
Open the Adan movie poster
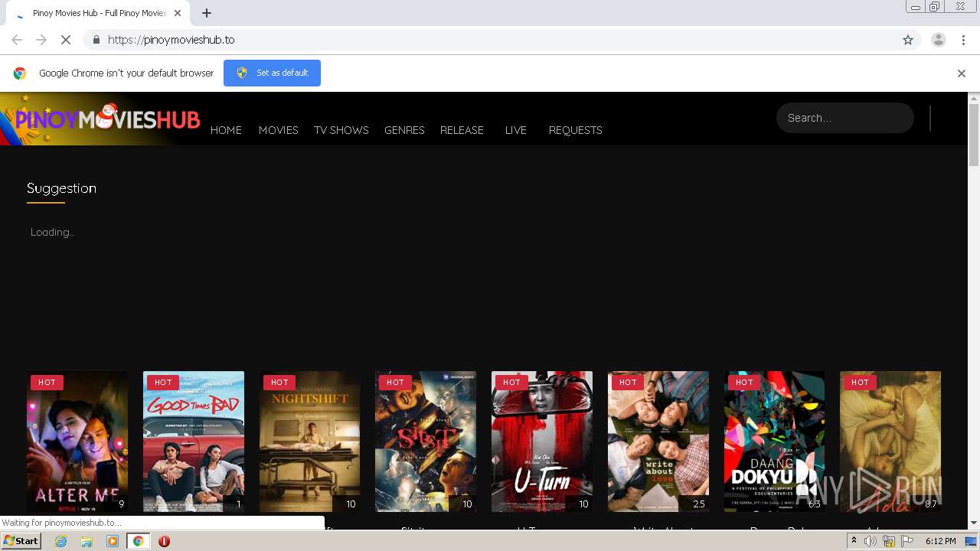tap(890, 442)
